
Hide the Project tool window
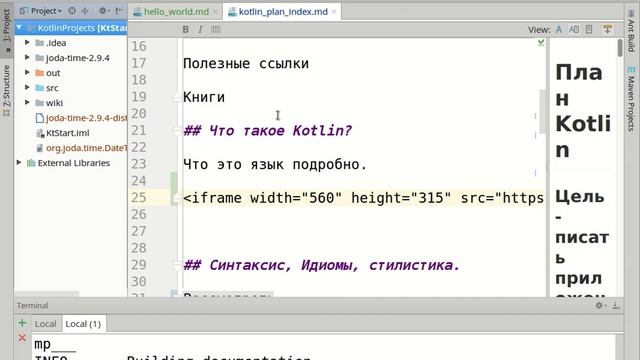119,11
